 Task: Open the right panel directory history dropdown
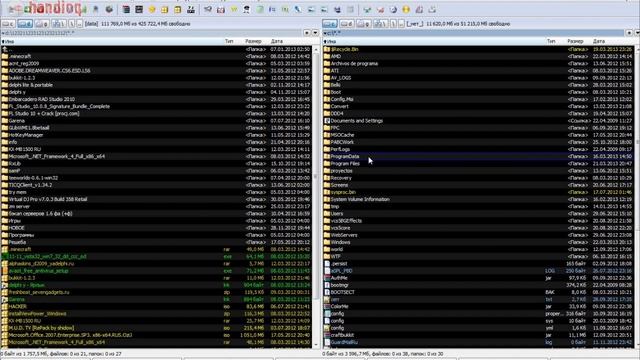click(637, 33)
